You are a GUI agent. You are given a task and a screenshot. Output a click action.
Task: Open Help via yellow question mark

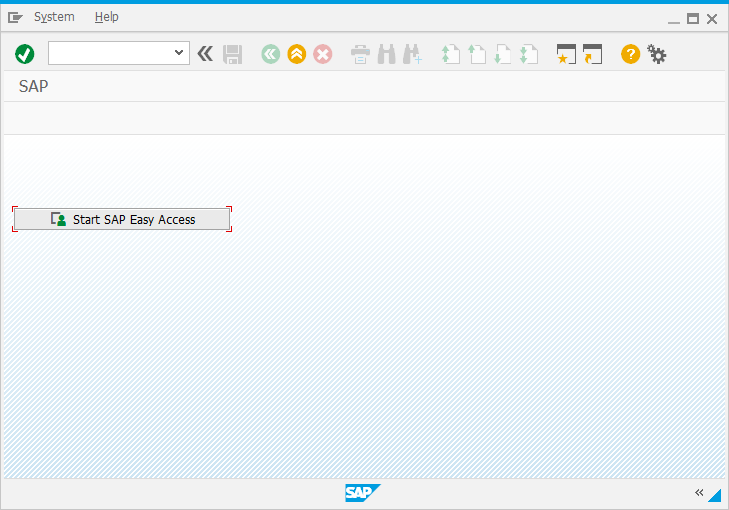[630, 54]
